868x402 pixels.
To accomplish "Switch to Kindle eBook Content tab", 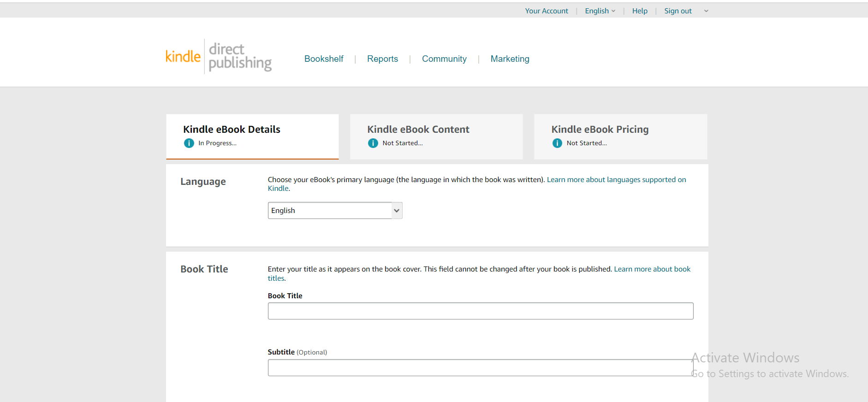I will (x=436, y=136).
